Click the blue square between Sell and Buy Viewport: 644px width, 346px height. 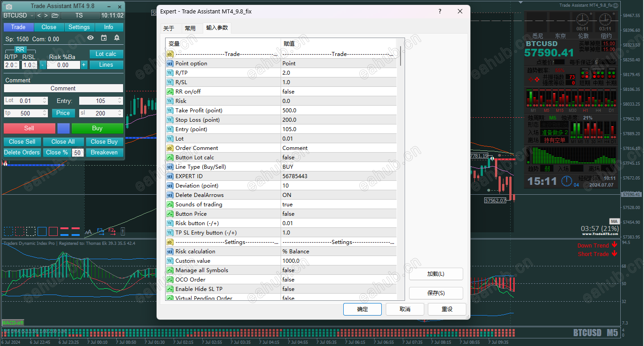(x=64, y=128)
